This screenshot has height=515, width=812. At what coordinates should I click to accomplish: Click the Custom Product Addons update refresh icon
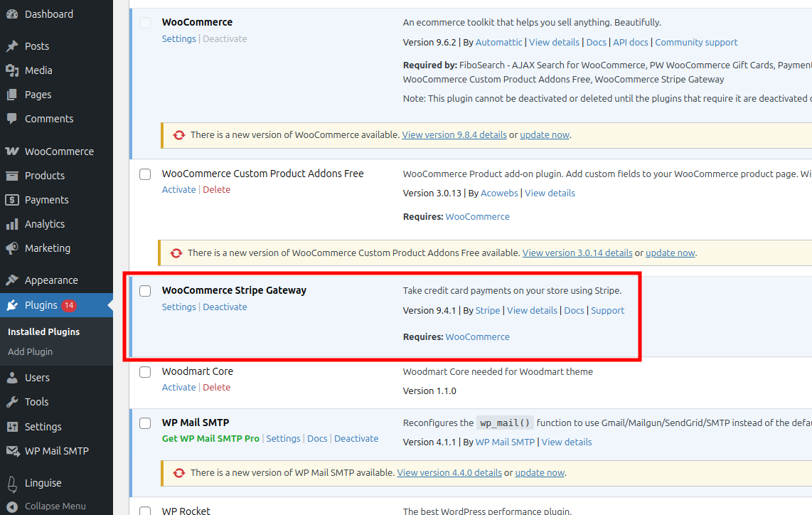tap(176, 253)
